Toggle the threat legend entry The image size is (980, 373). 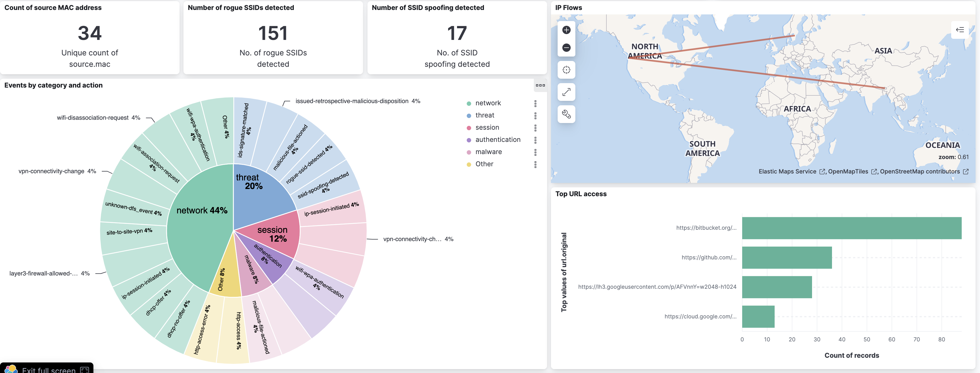tap(485, 115)
